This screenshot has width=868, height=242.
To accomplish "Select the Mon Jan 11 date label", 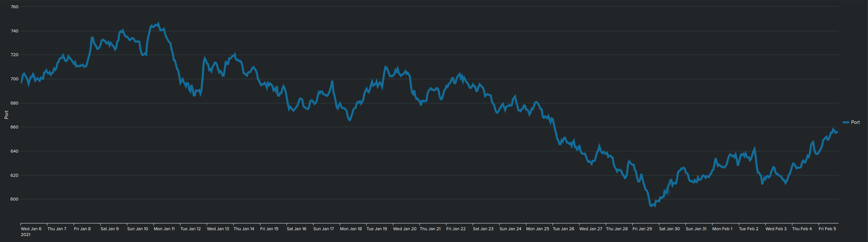I will coord(164,229).
